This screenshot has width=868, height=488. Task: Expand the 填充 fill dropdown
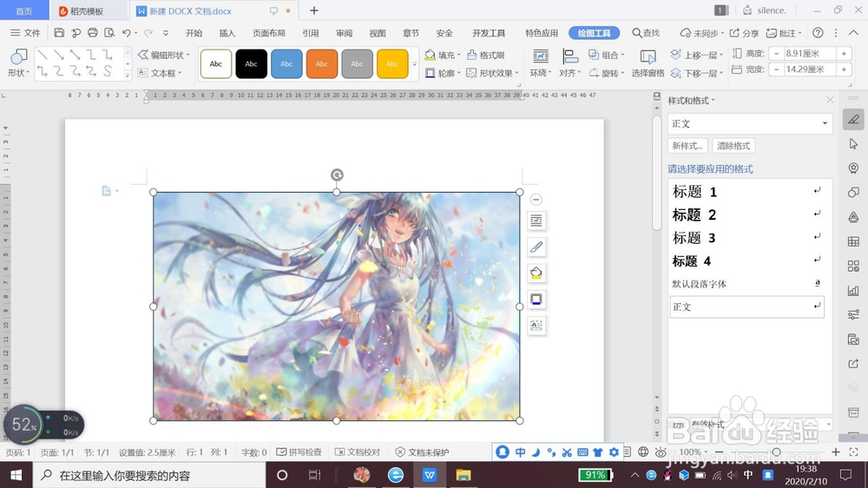(x=459, y=56)
